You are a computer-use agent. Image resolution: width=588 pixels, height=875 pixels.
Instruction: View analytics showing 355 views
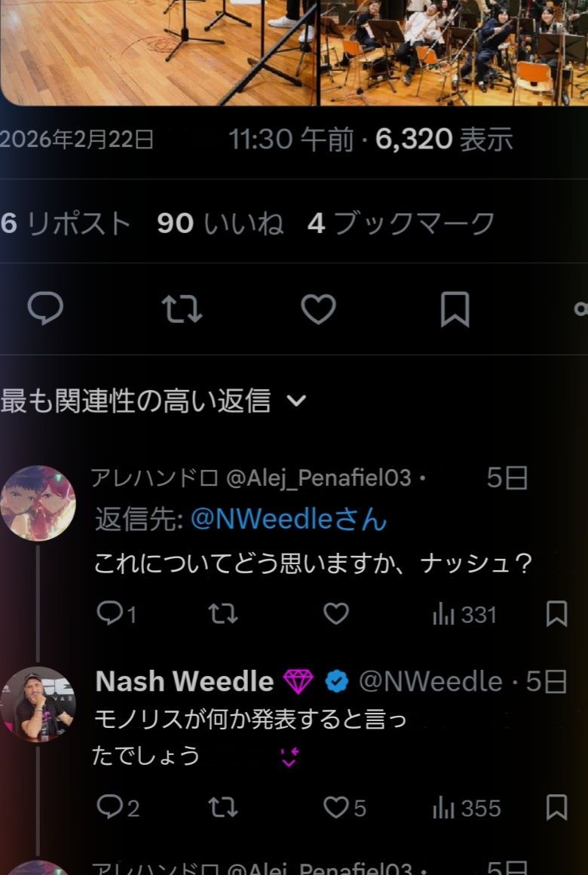(x=467, y=808)
